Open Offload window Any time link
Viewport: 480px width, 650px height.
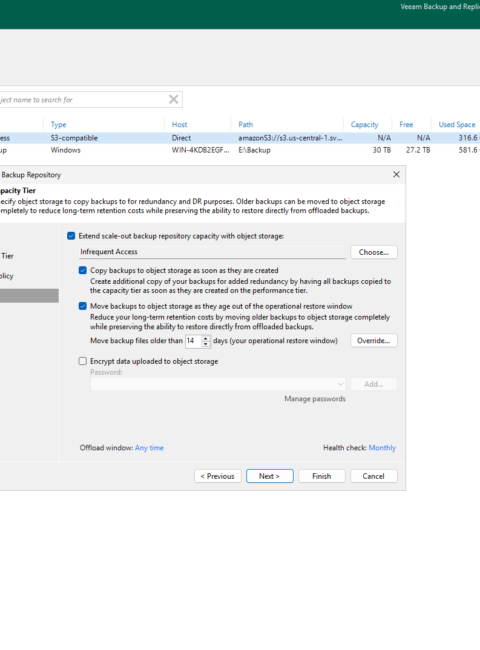coord(149,448)
